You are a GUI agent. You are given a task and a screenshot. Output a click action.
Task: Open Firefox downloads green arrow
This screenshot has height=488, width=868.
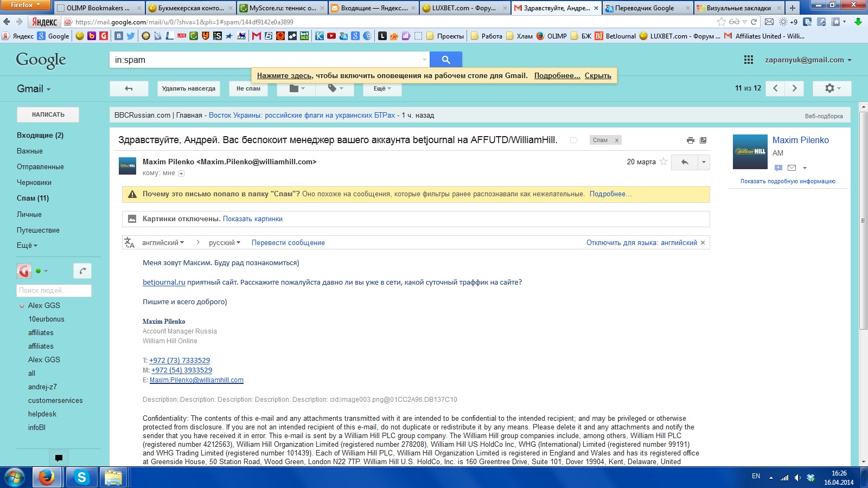pyautogui.click(x=858, y=22)
